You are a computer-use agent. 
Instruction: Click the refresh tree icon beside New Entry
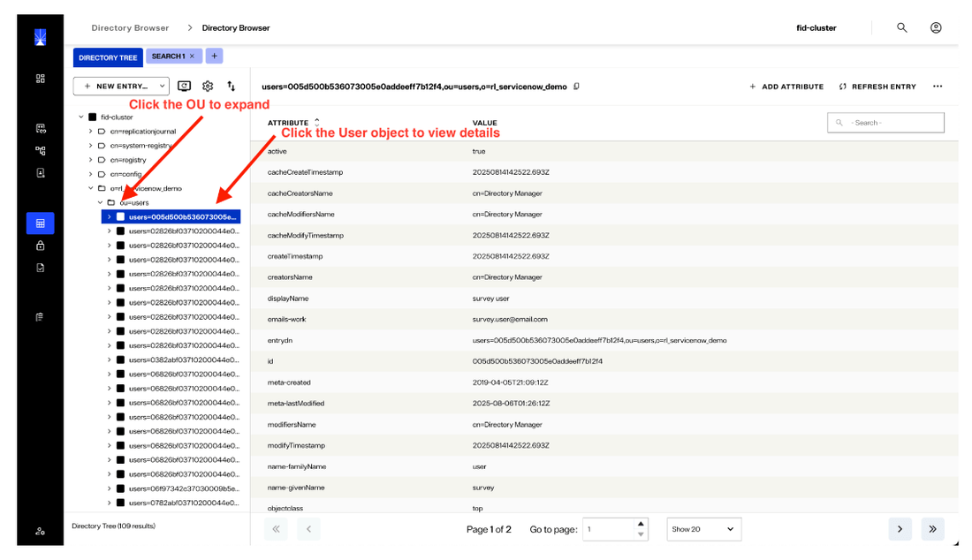(x=184, y=86)
